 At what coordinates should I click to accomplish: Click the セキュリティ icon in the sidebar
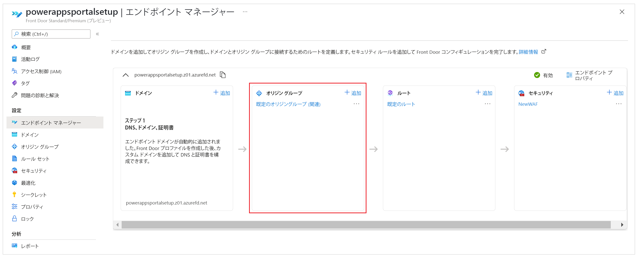click(x=14, y=171)
